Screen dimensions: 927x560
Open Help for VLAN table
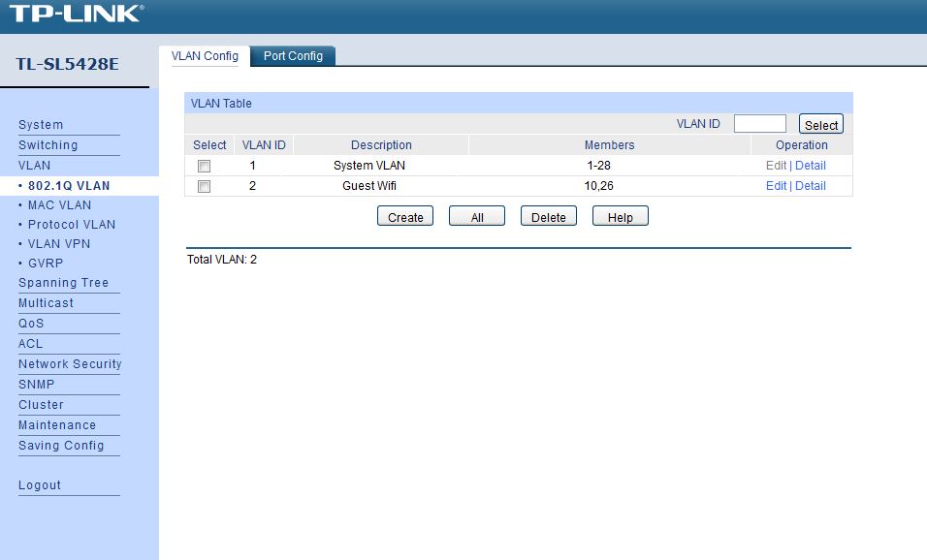pos(621,216)
